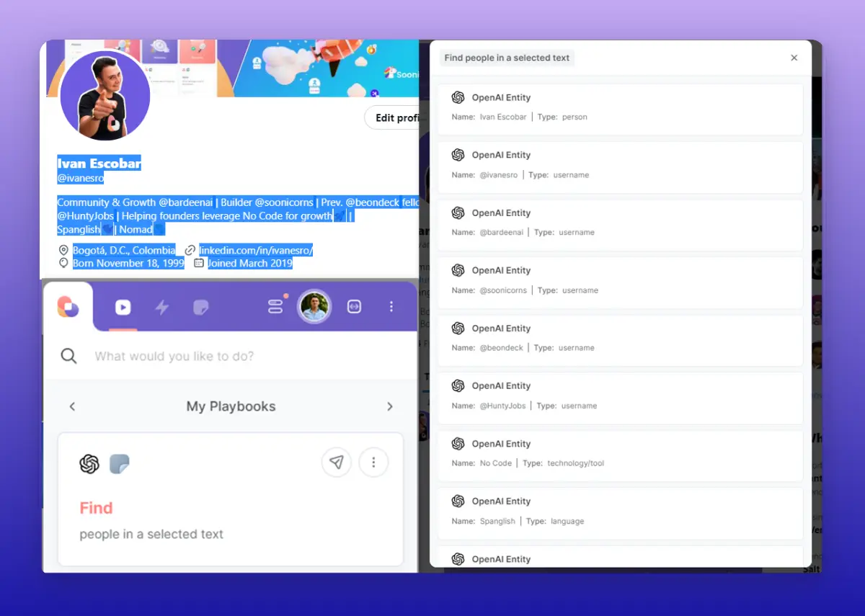The image size is (865, 616).
Task: Select the No Code technology/tool entity result
Action: [620, 456]
